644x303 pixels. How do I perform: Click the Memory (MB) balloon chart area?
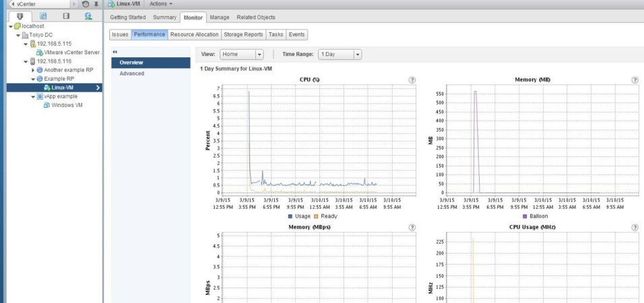point(542,139)
